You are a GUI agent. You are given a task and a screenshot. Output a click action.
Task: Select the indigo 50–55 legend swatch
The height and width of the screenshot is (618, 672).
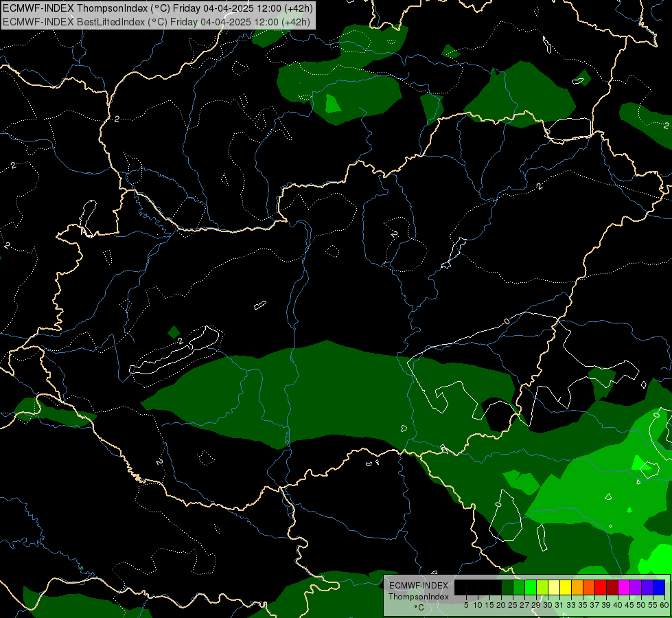647,587
